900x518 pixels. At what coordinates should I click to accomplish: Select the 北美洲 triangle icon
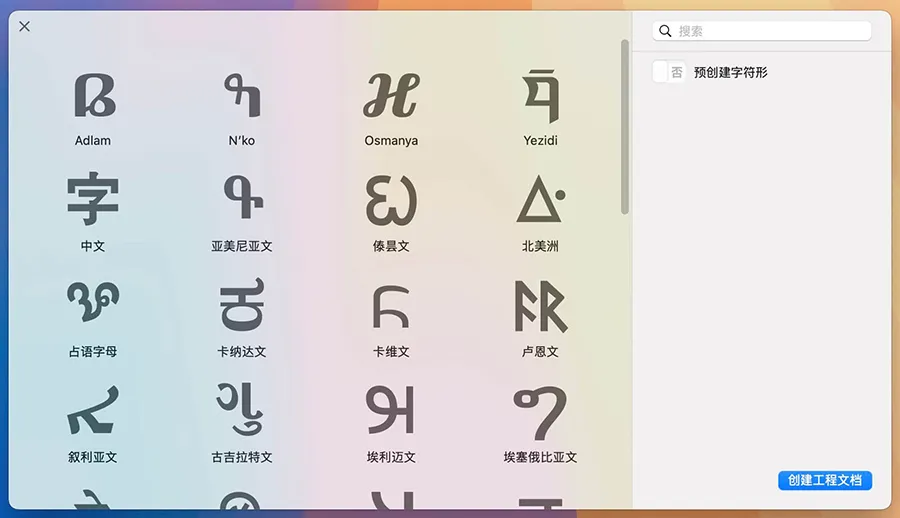click(540, 201)
